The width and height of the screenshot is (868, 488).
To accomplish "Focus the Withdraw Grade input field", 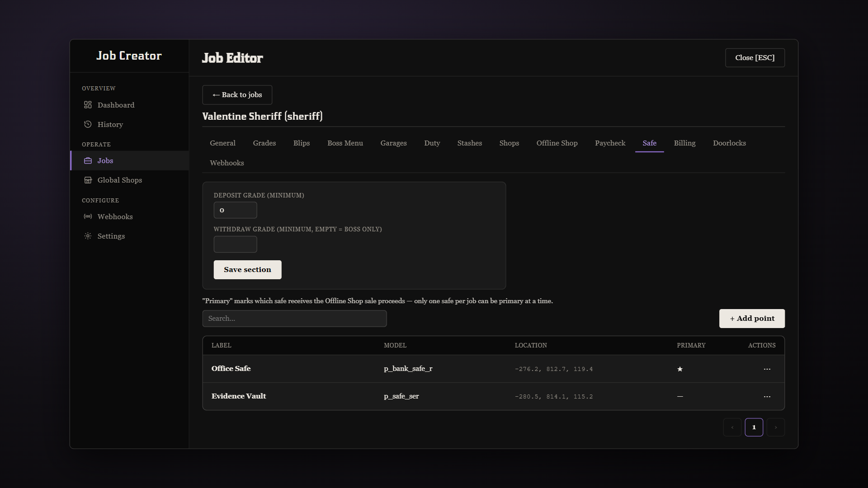I will pos(235,244).
